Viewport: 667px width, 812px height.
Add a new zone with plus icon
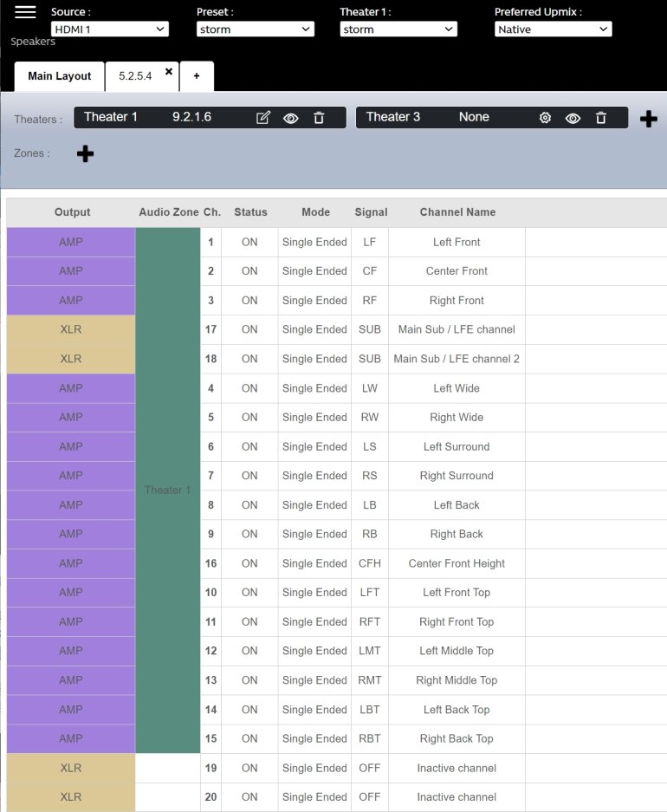[x=85, y=153]
